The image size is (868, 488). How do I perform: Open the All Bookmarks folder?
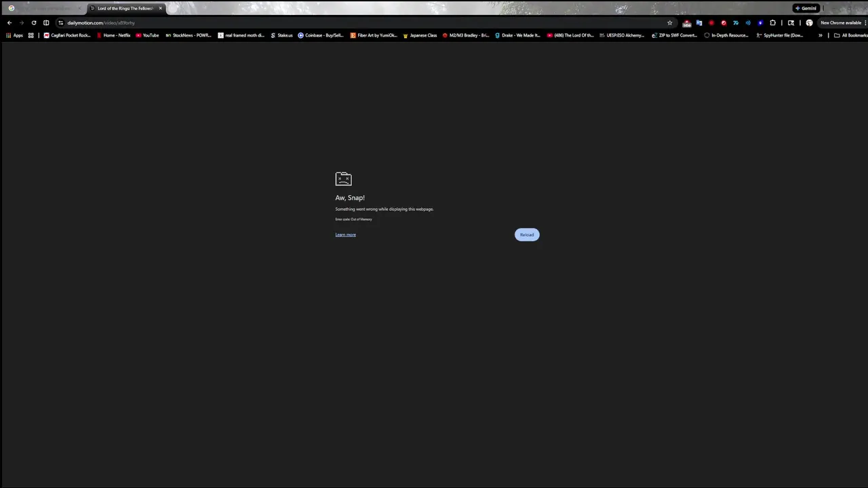pos(850,35)
